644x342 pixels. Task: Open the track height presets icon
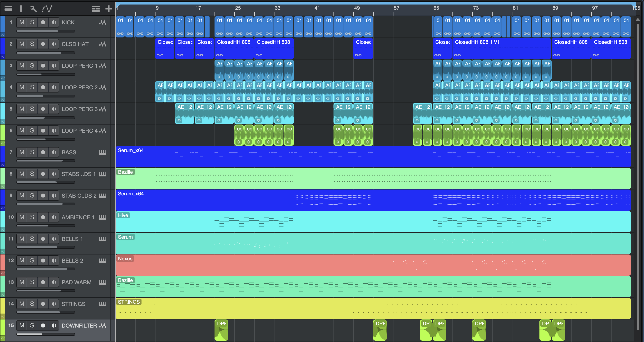click(x=96, y=9)
